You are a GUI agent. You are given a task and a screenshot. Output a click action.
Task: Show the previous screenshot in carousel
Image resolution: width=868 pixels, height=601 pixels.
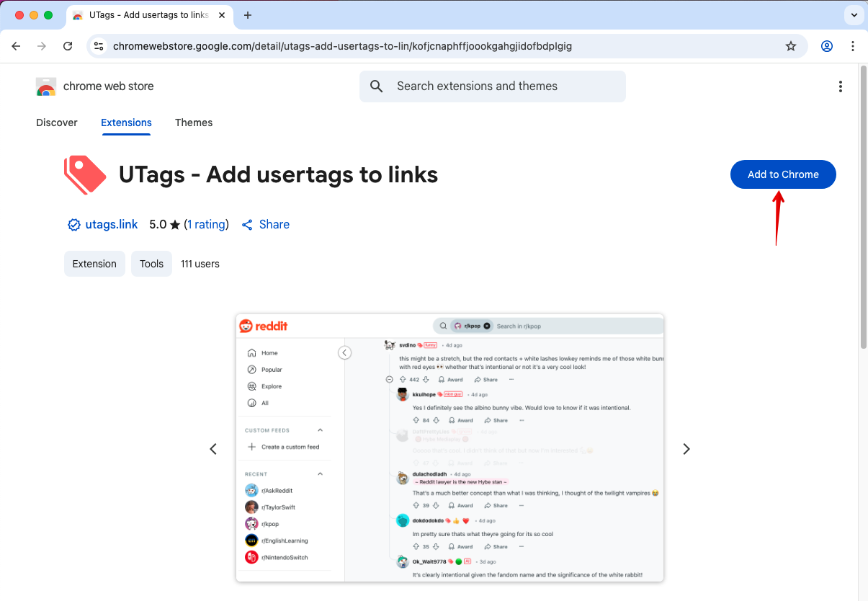213,449
